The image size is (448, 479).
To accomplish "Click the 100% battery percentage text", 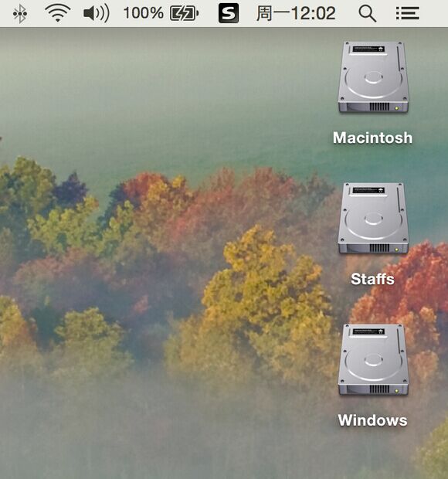I will pos(143,13).
